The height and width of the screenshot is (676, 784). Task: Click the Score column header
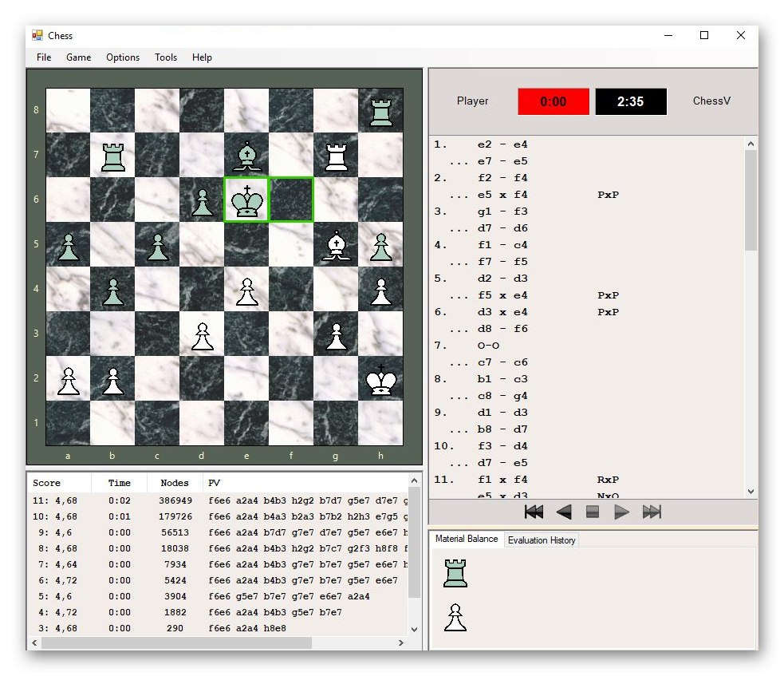(59, 483)
